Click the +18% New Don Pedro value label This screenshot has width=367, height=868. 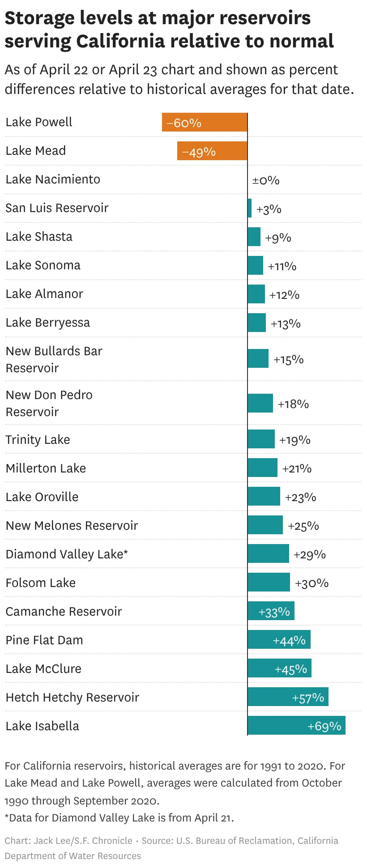click(293, 404)
